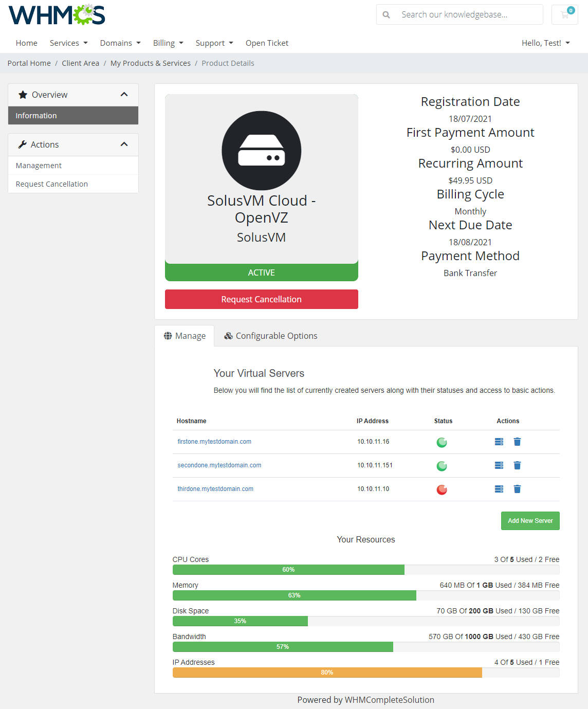588x709 pixels.
Task: Click the green status for secondone.mytestdomain.com
Action: 442,466
